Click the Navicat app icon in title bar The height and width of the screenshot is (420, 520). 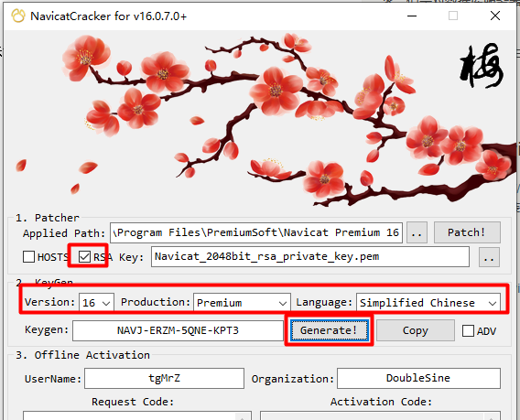tap(18, 16)
